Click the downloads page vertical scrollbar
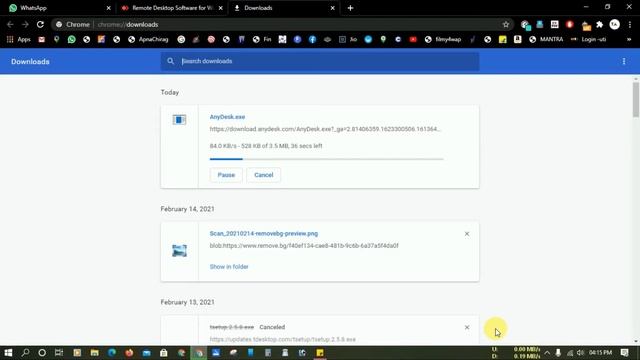 [636, 99]
